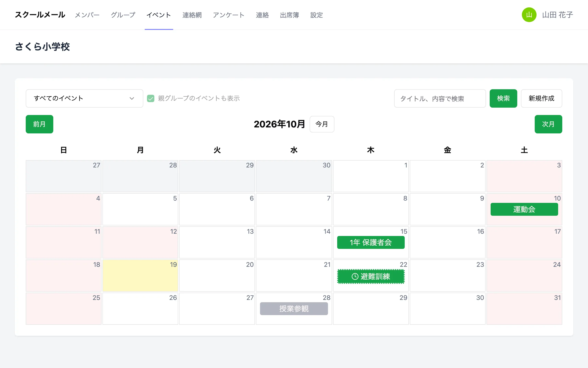The width and height of the screenshot is (588, 368).
Task: Switch to the グループ tab
Action: click(x=123, y=15)
